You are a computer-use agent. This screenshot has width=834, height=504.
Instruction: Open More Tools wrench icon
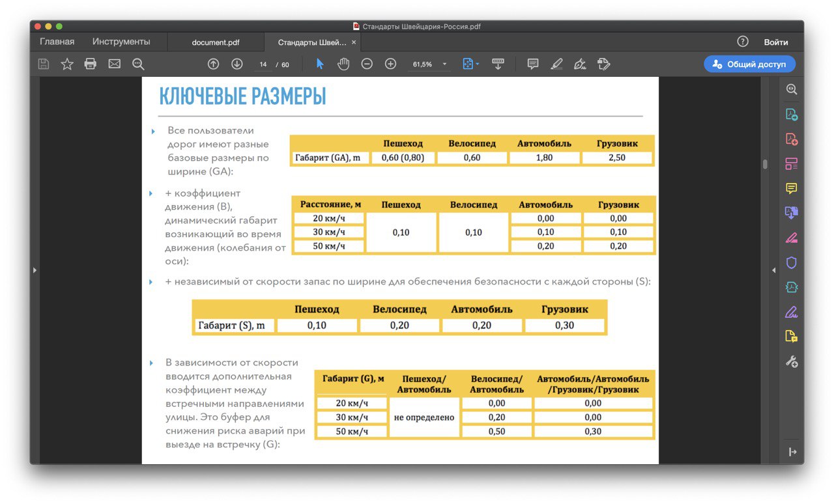(x=792, y=361)
